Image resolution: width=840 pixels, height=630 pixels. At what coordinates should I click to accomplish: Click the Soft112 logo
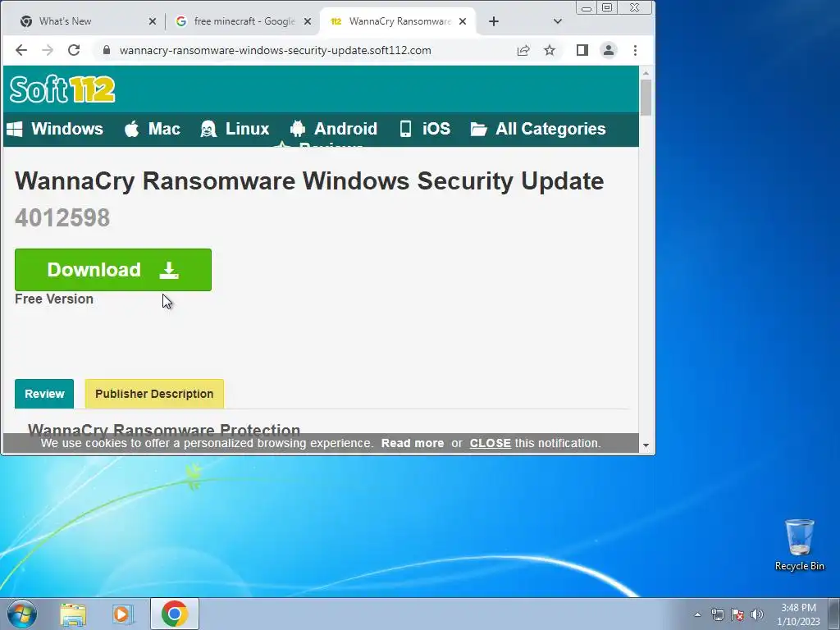62,89
